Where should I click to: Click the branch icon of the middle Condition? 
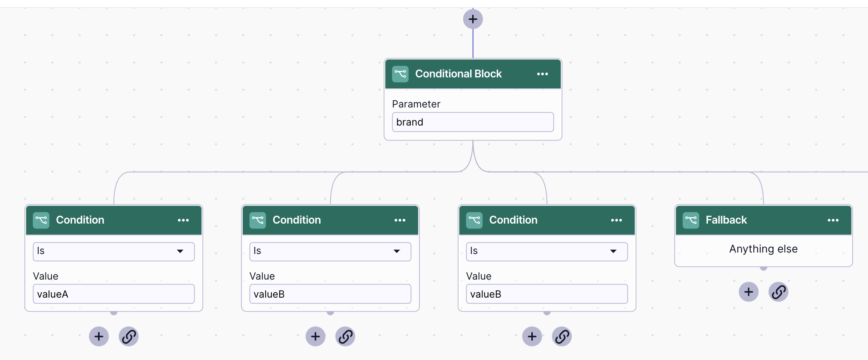click(258, 220)
